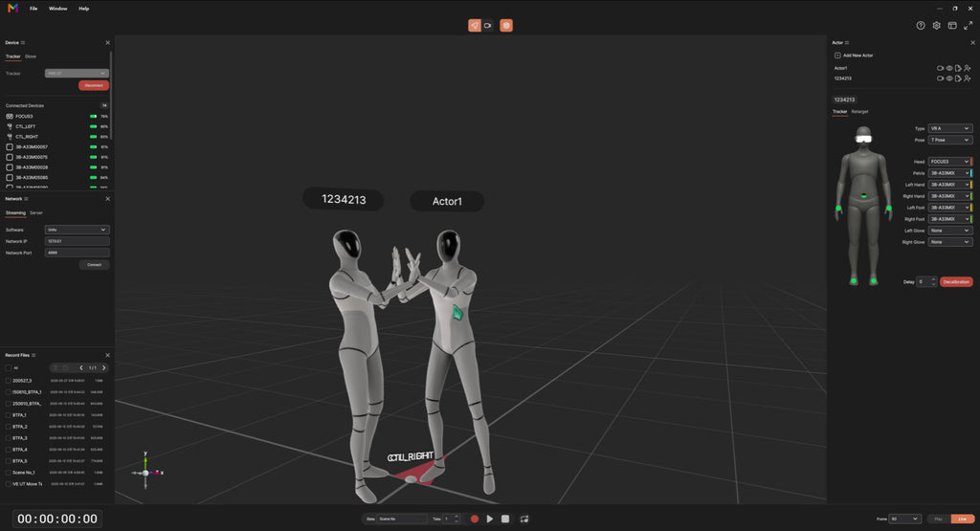The width and height of the screenshot is (980, 531).
Task: Click the Play button in playback bar
Action: [489, 520]
